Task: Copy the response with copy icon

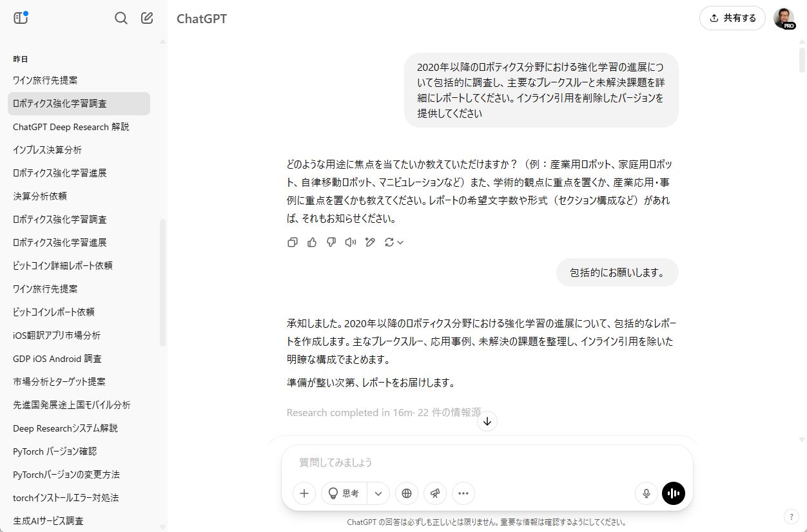Action: (293, 242)
